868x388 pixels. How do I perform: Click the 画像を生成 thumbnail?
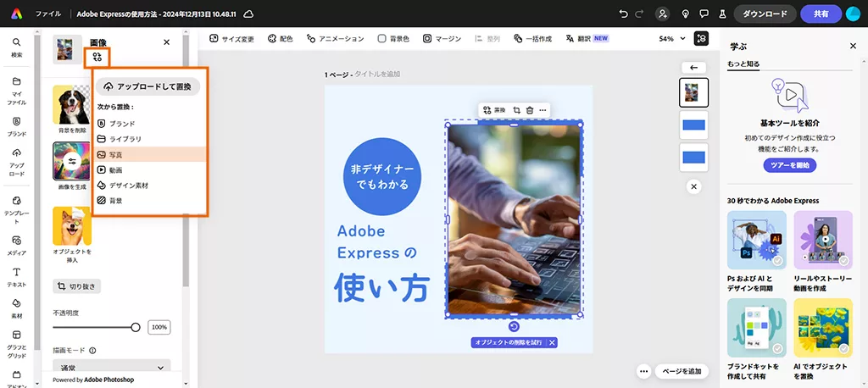(x=72, y=161)
